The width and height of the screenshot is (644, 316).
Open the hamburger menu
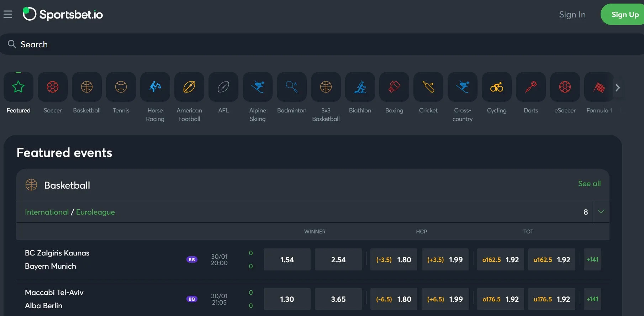[8, 14]
